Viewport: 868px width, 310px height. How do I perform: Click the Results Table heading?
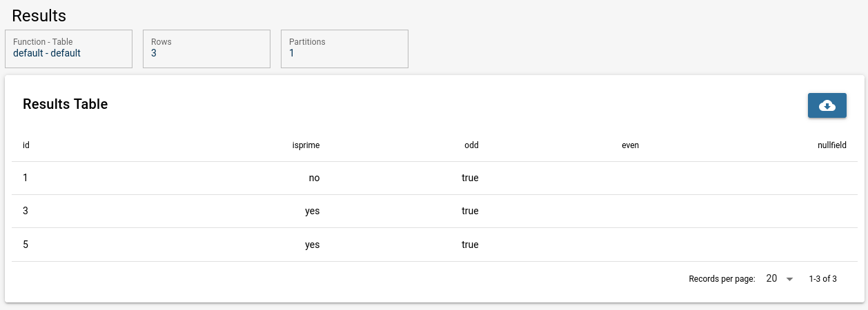[x=66, y=104]
